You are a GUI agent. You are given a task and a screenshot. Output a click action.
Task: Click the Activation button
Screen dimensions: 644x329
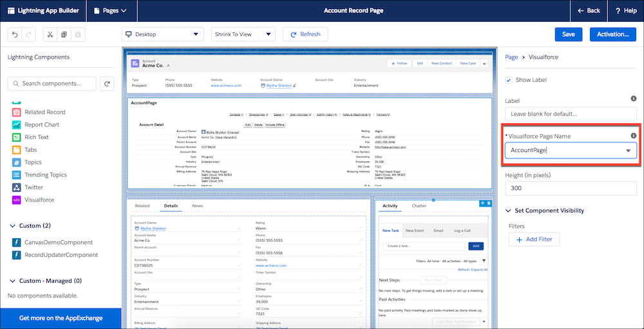(x=613, y=35)
